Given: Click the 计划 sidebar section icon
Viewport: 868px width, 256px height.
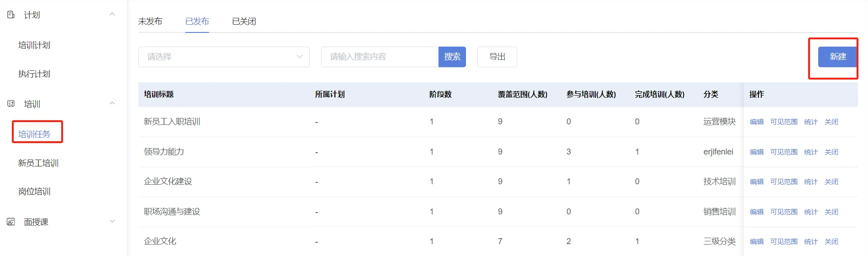Looking at the screenshot, I should click(x=11, y=15).
